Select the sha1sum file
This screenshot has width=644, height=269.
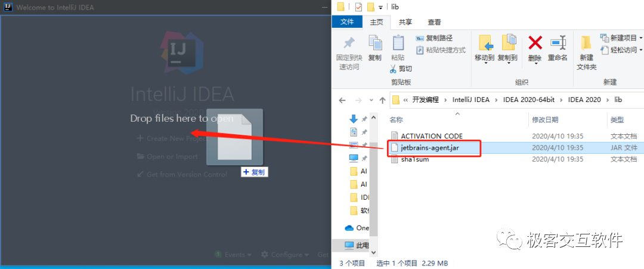tap(415, 159)
